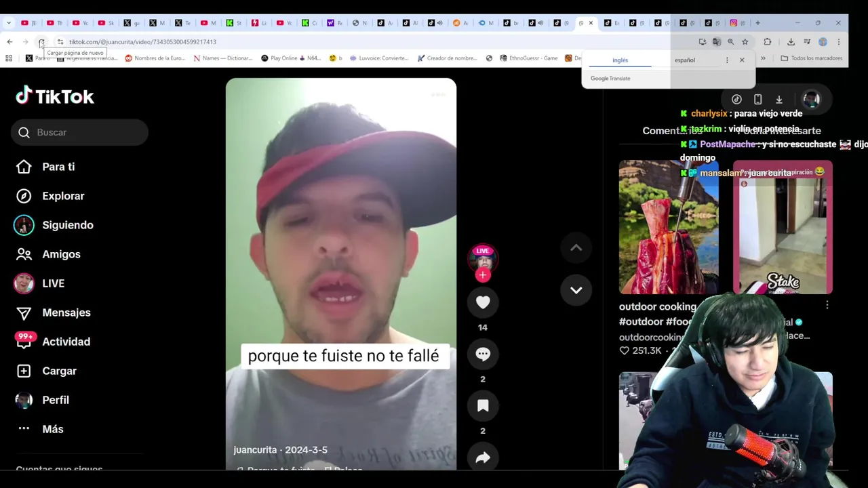Image resolution: width=868 pixels, height=488 pixels.
Task: Open the Stake video thumbnail
Action: coord(783,227)
